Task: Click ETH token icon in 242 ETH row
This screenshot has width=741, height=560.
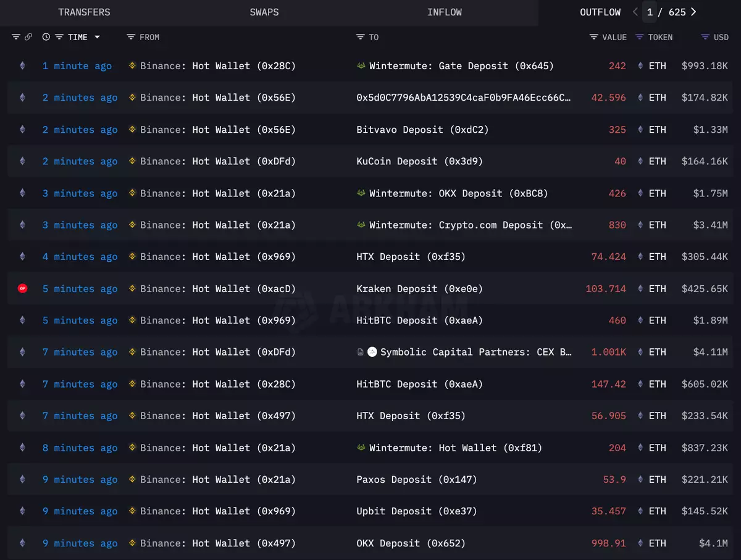Action: coord(640,65)
